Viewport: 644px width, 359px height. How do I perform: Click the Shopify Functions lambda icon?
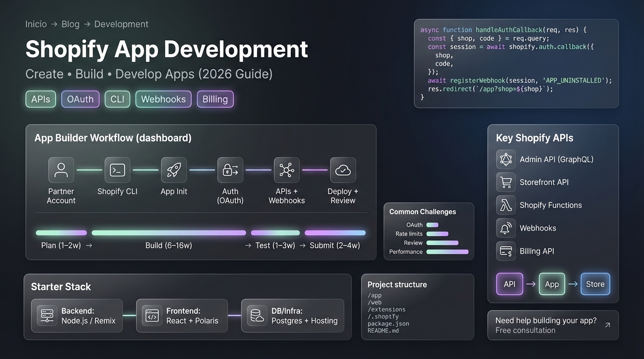point(505,205)
